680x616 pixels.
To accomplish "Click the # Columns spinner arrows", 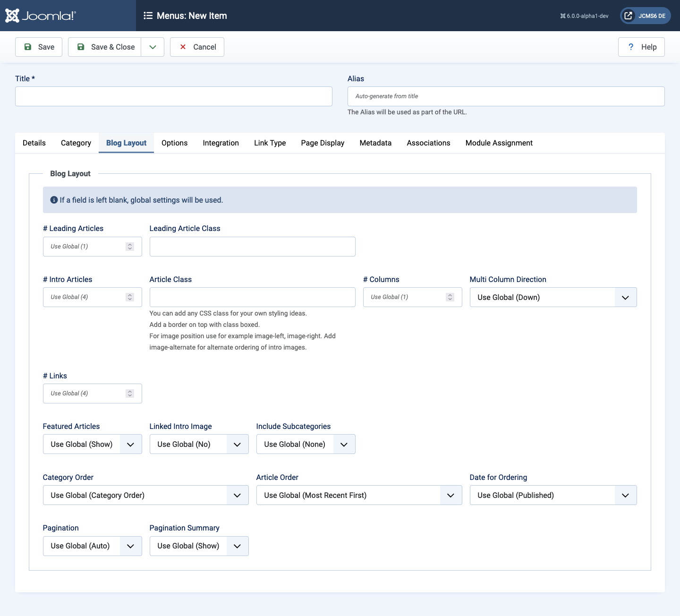I will pyautogui.click(x=450, y=297).
